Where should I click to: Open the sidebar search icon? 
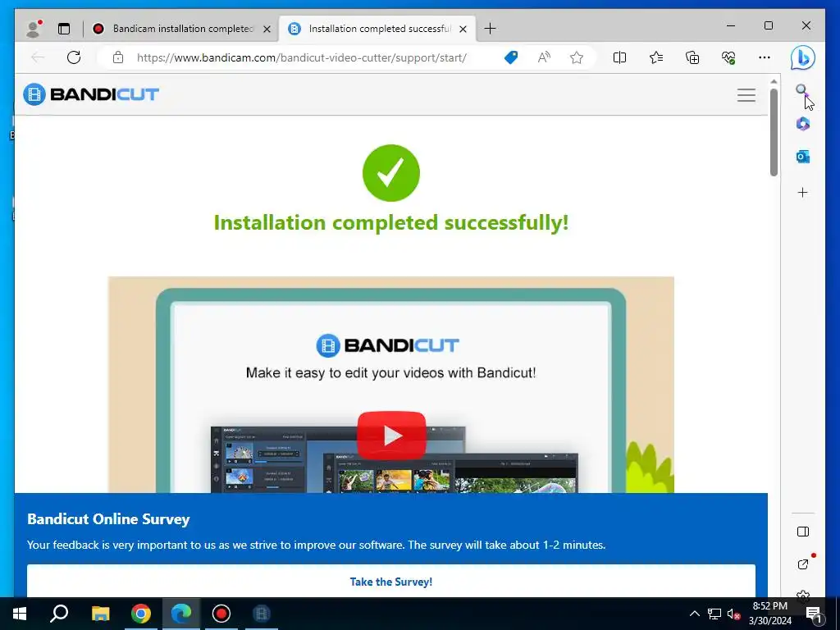pos(801,90)
